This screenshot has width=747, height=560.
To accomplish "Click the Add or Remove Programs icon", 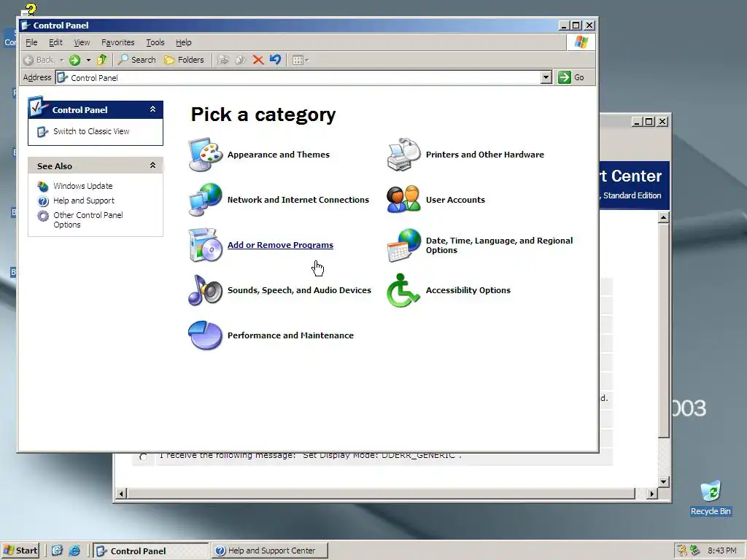I will (x=205, y=245).
